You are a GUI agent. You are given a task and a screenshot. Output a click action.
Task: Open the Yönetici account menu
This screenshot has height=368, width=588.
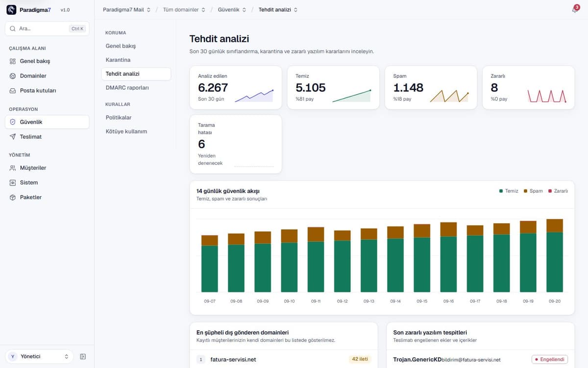39,357
